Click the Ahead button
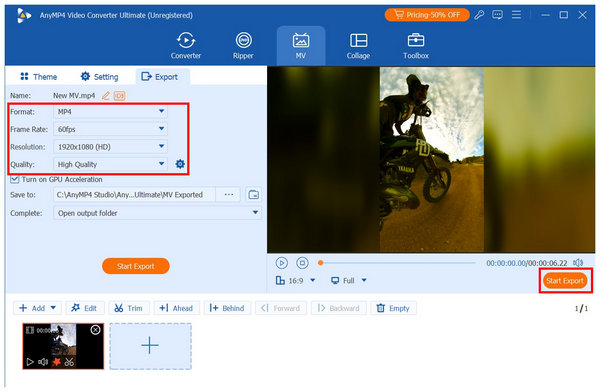The image size is (600, 392). 176,308
